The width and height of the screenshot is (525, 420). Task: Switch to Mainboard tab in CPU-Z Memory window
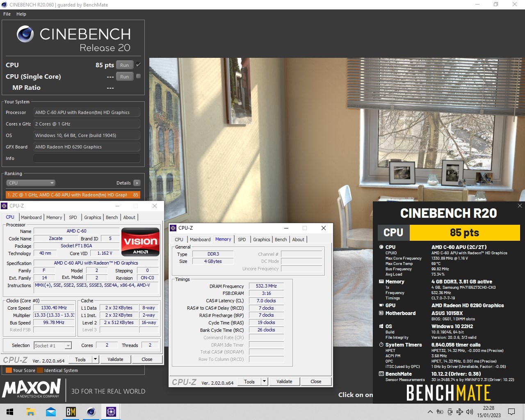pos(200,240)
